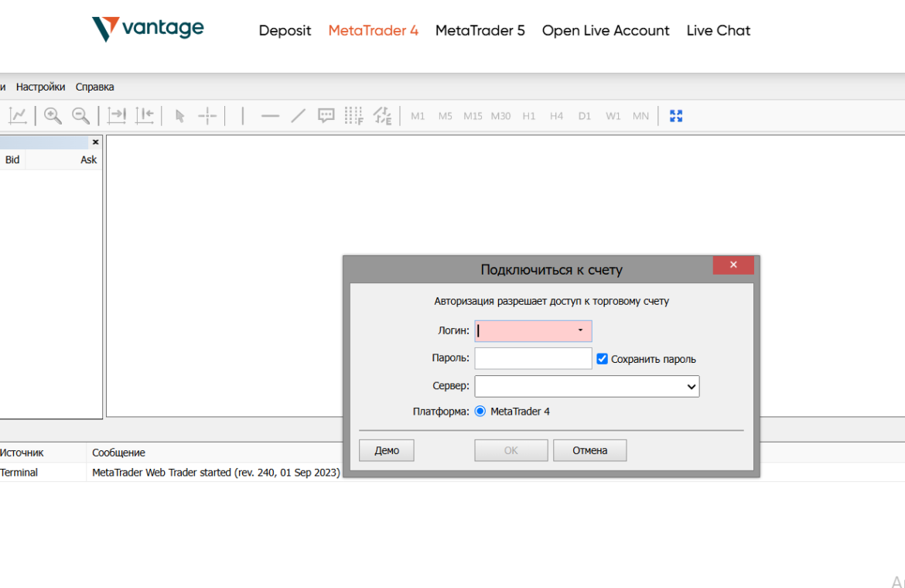Select the MetaTrader 4 platform radio button
Image resolution: width=905 pixels, height=588 pixels.
pos(480,412)
